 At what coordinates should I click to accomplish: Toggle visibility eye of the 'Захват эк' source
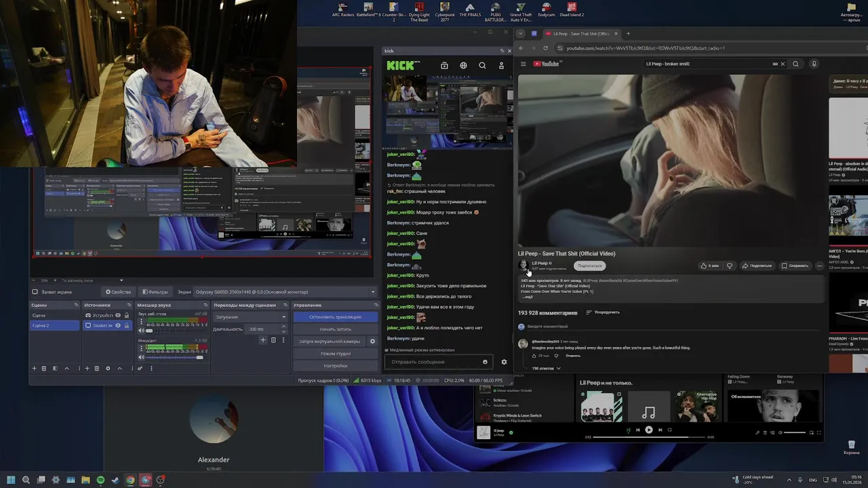pos(118,325)
